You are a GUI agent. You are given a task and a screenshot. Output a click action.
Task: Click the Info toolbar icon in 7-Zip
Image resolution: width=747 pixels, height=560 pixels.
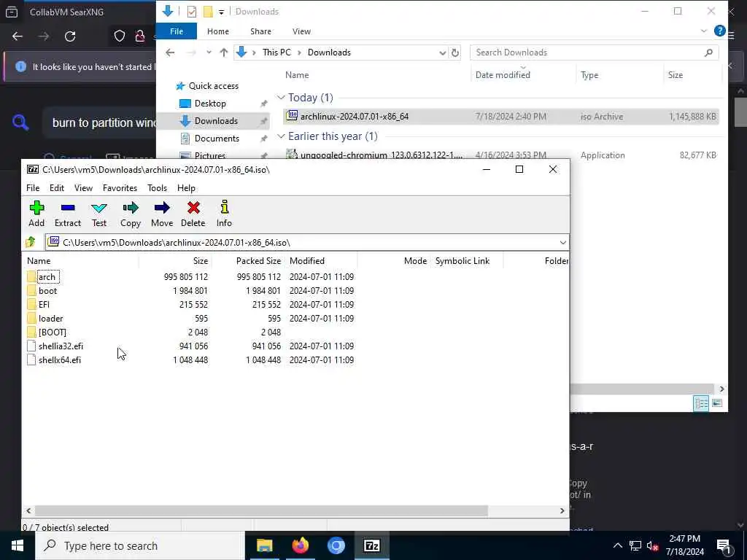[x=224, y=214]
